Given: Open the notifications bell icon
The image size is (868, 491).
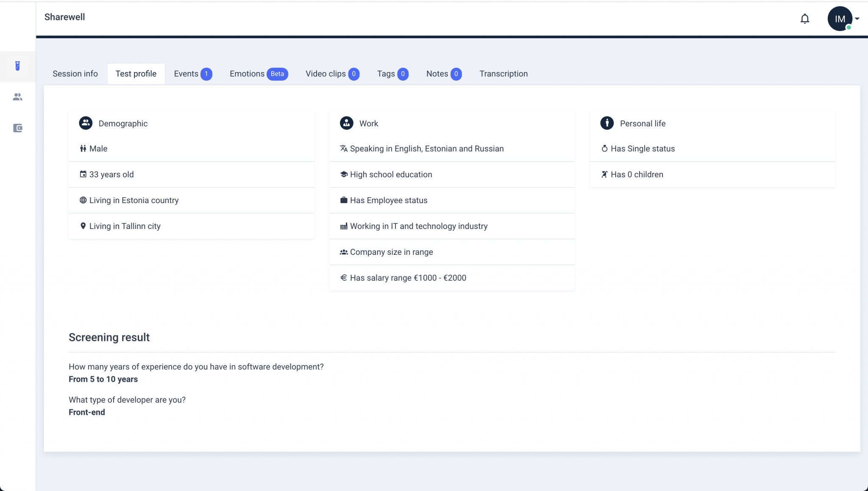Looking at the screenshot, I should 804,19.
